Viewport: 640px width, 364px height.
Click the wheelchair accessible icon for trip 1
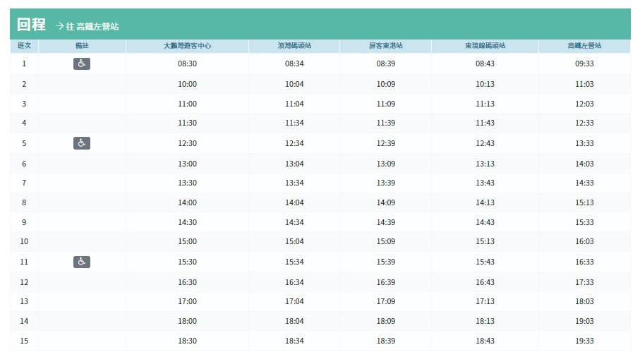[82, 63]
